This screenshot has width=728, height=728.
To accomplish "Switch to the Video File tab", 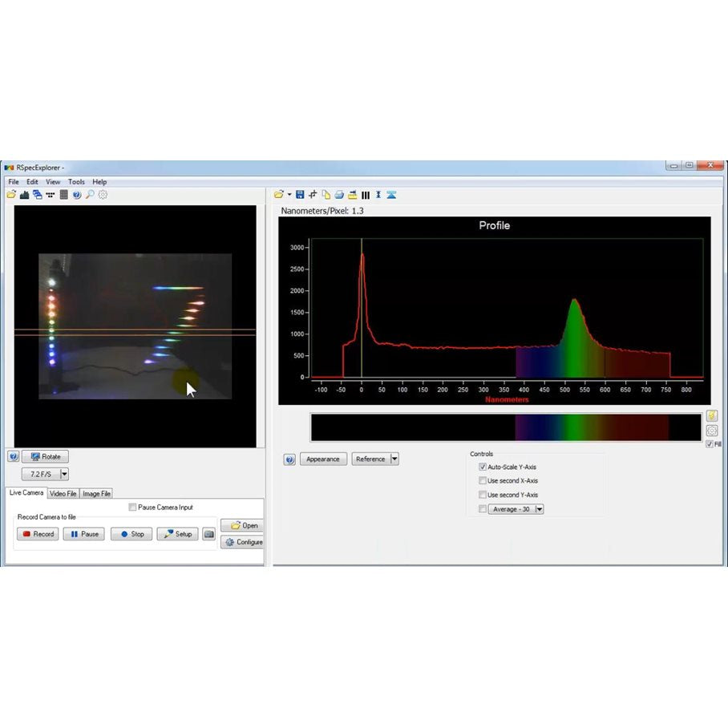I will 63,494.
